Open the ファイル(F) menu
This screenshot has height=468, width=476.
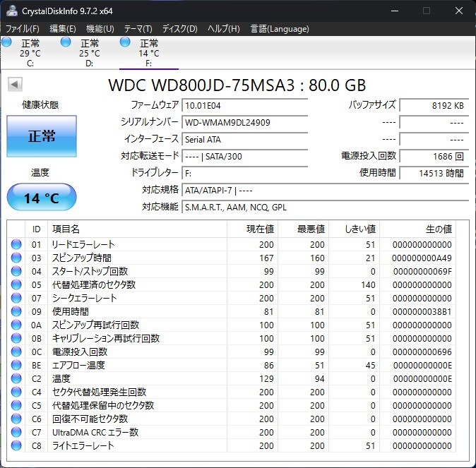pos(23,29)
